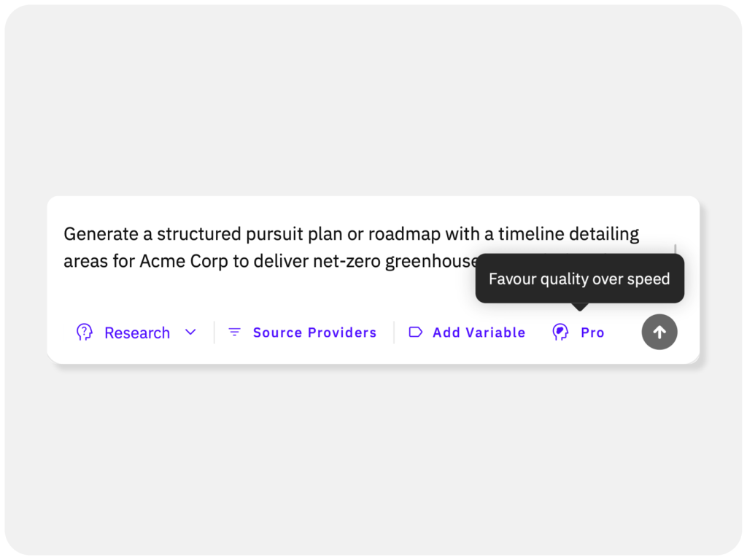This screenshot has height=560, width=747.
Task: Click the Pro brain-head icon
Action: coord(560,332)
